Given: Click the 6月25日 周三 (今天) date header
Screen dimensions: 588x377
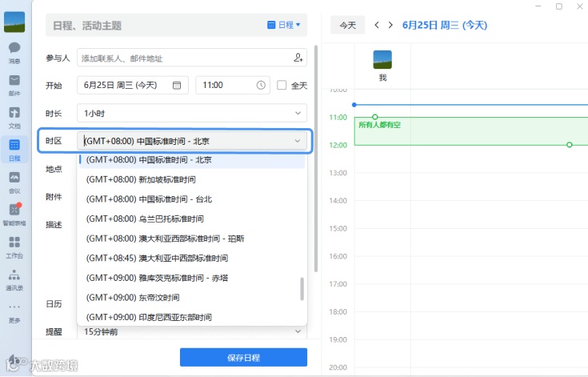Looking at the screenshot, I should point(444,25).
